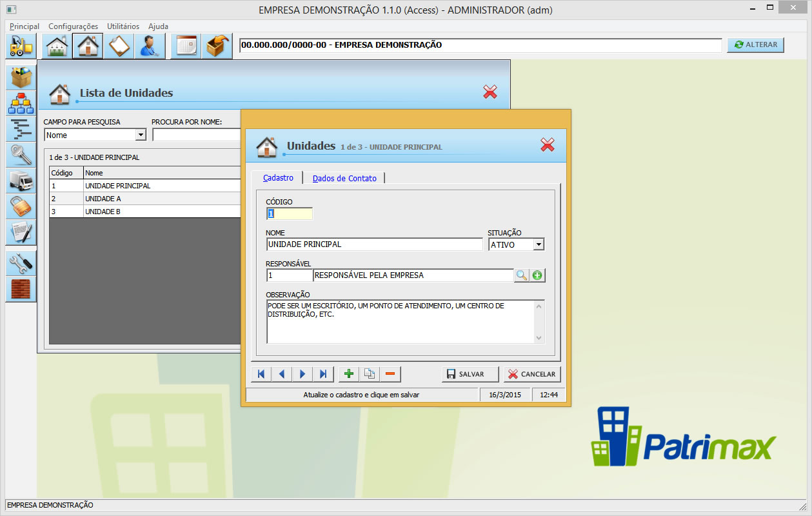Go to previous record in Unidades
The height and width of the screenshot is (516, 812).
click(x=281, y=374)
